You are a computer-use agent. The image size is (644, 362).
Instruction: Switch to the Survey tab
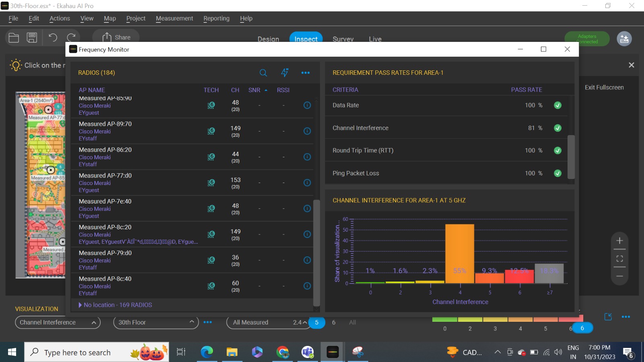(x=343, y=39)
